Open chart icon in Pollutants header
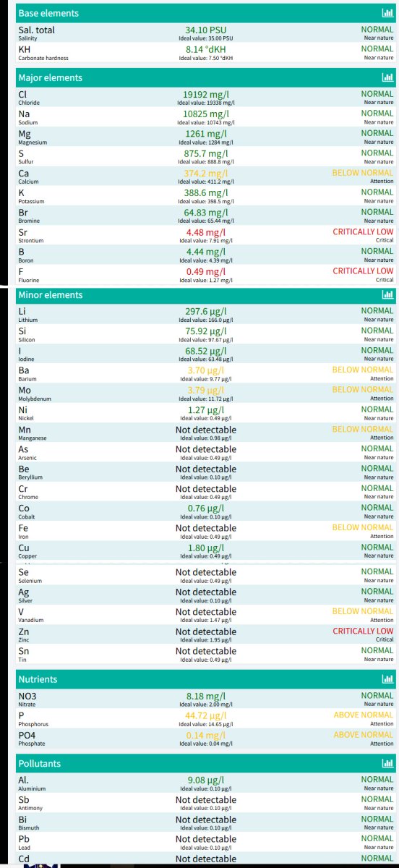The image size is (399, 868). tap(387, 763)
